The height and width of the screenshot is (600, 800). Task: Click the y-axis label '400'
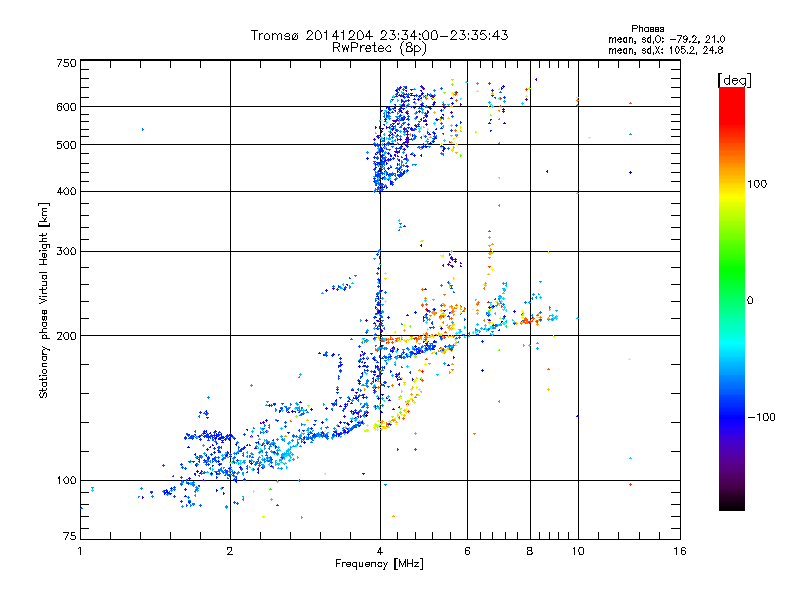[x=66, y=191]
